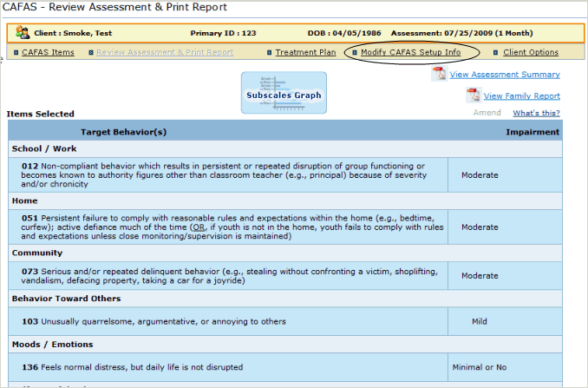Click the Moderate impairment for item 051

click(480, 227)
